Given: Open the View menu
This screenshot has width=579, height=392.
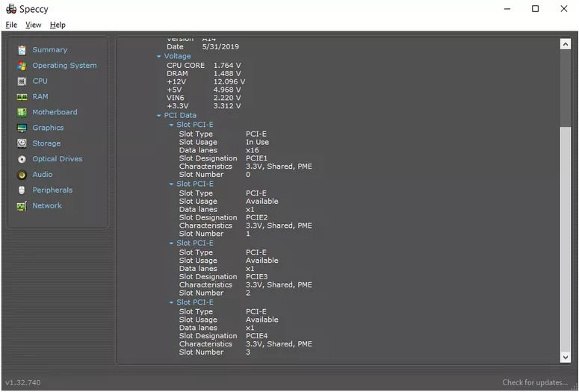Looking at the screenshot, I should click(33, 25).
